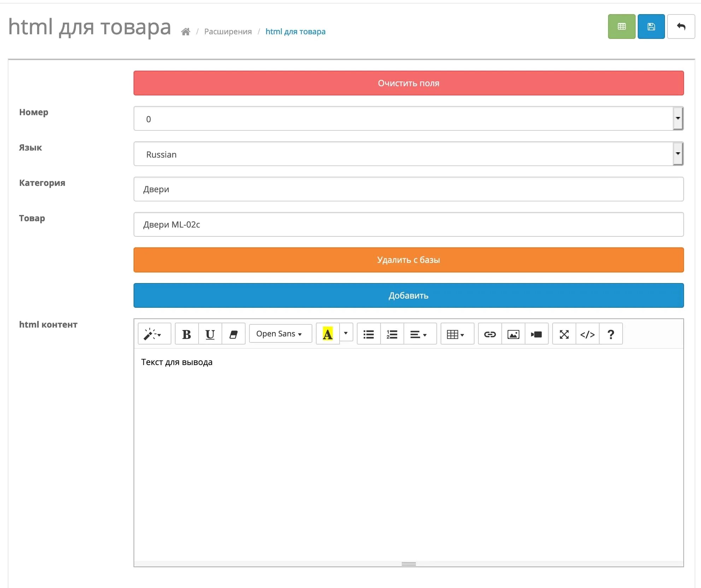This screenshot has width=701, height=588.
Task: Click the back arrow button
Action: click(681, 27)
